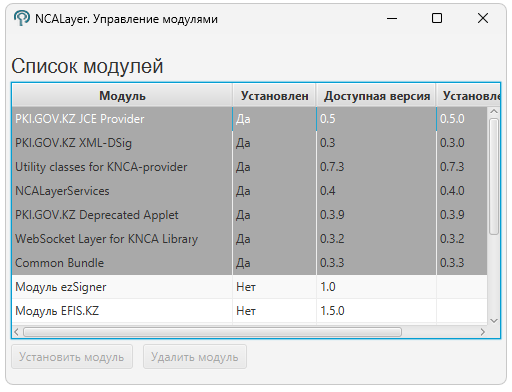Click the NCALayer app icon in title bar
The height and width of the screenshot is (392, 512).
click(x=22, y=18)
